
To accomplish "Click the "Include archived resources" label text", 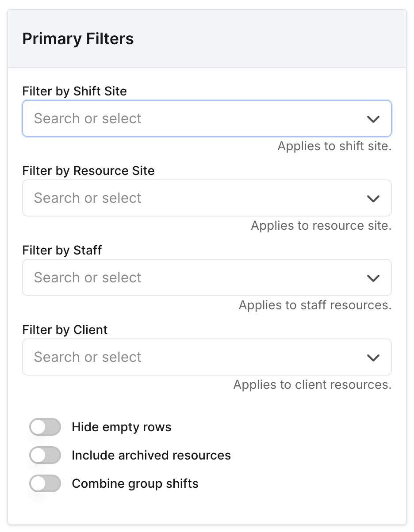I will click(x=151, y=456).
